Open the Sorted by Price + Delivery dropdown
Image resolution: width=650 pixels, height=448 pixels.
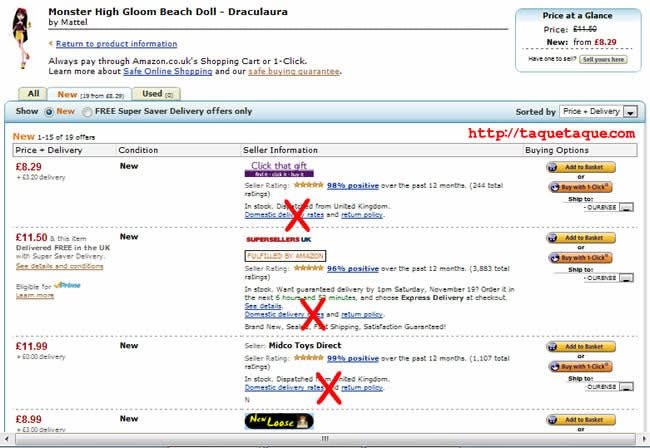(598, 111)
